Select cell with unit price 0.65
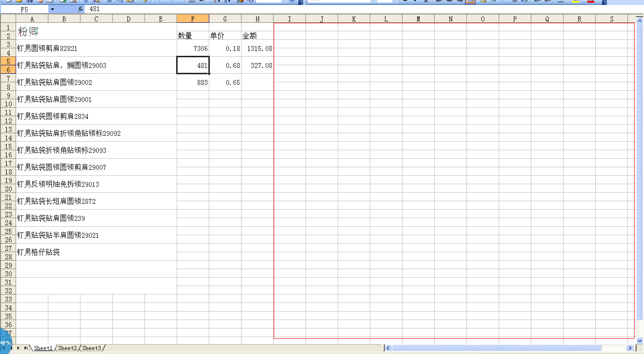Image resolution: width=644 pixels, height=354 pixels. 225,82
